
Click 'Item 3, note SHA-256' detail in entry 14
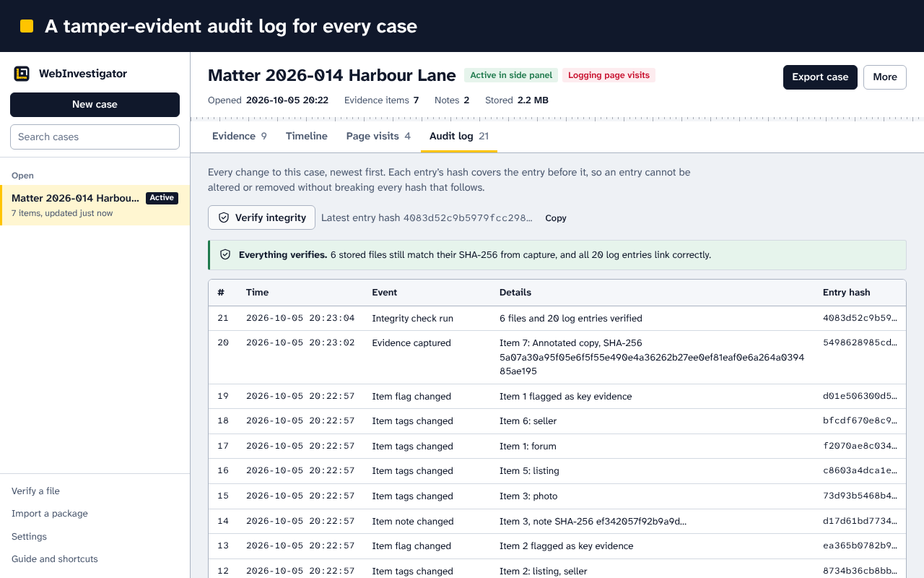click(x=593, y=522)
